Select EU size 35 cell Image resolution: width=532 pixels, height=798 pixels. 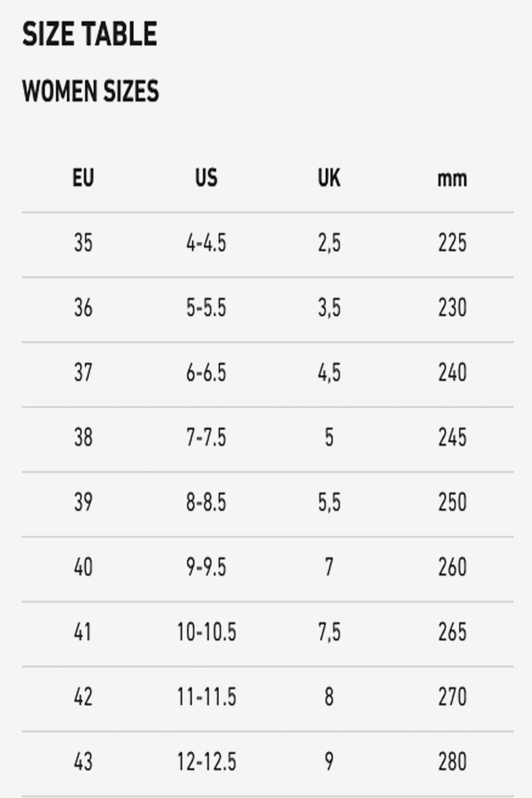[x=83, y=243]
